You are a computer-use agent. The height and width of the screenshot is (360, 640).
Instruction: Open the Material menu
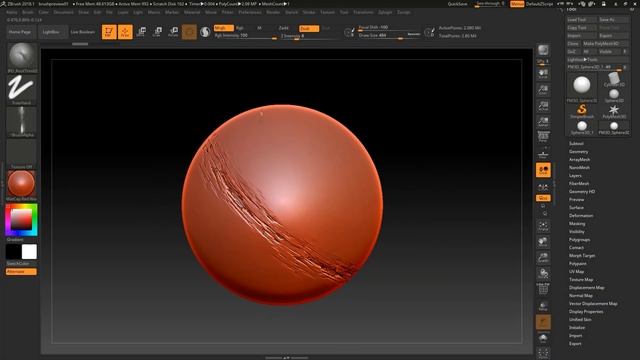192,12
